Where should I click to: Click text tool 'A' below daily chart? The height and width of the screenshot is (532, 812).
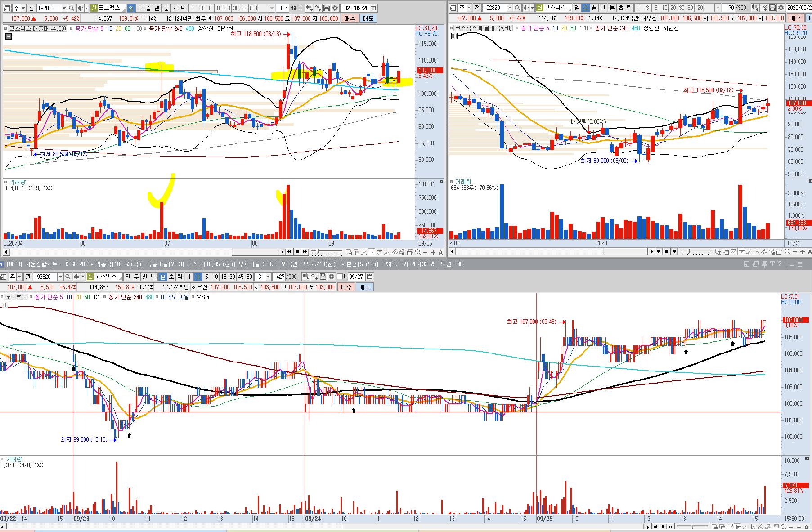click(x=440, y=252)
